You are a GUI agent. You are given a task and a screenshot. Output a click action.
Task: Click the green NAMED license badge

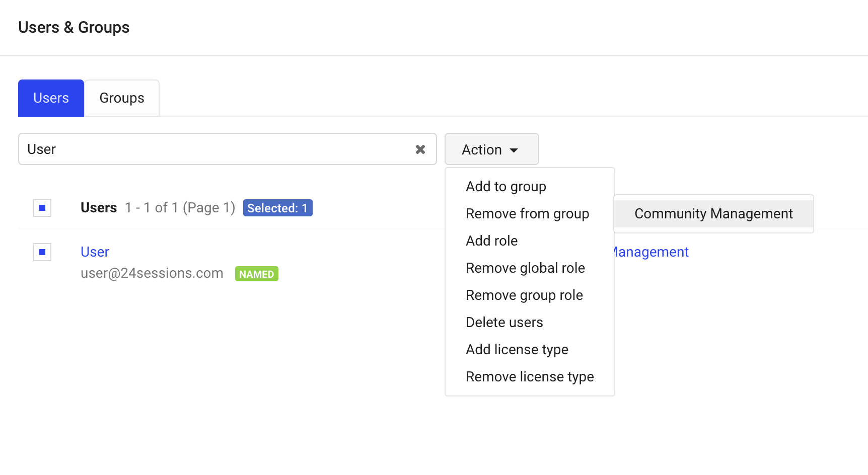tap(256, 274)
